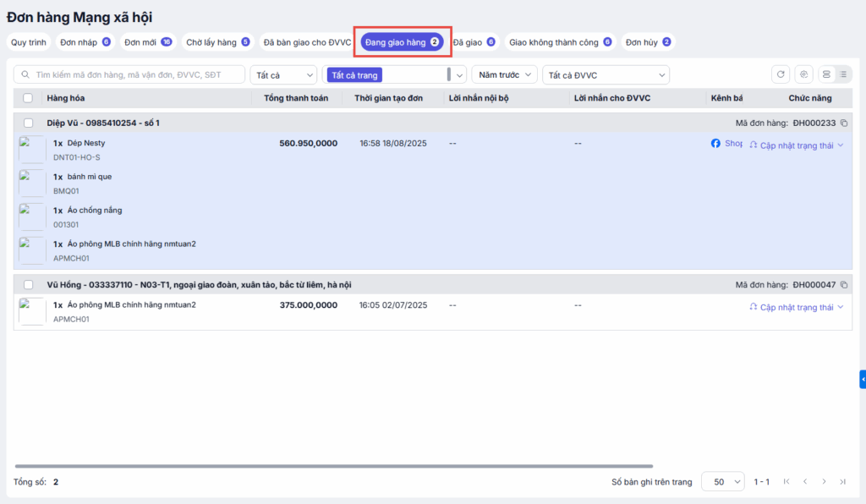Switch to the Đơn hủy tab

(648, 42)
